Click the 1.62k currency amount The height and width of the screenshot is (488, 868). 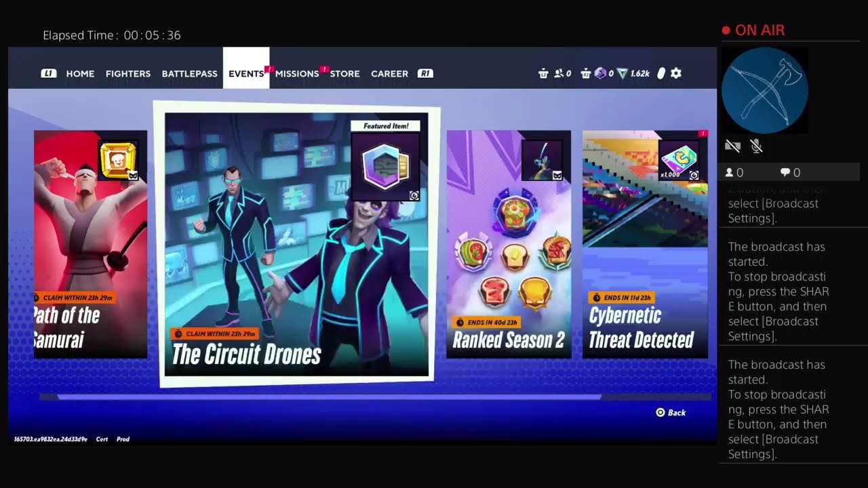click(639, 73)
